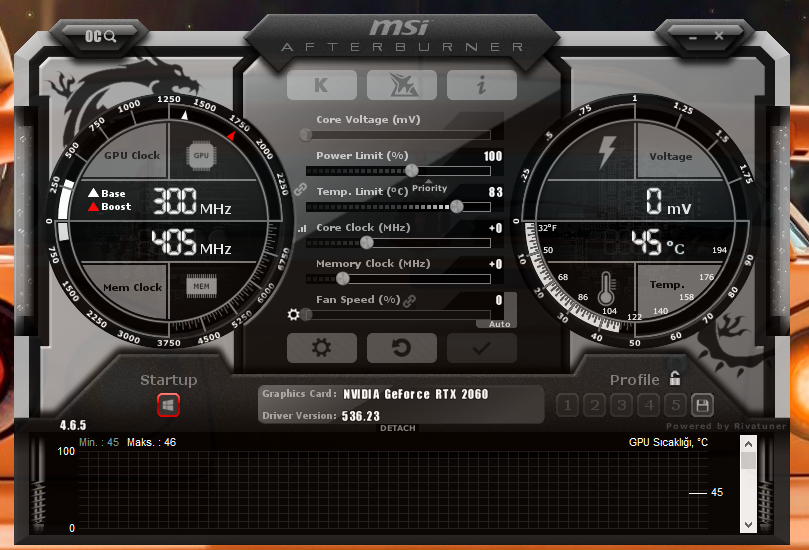Unlock the Profile padlock icon
Viewport: 809px width, 550px height.
click(x=675, y=379)
